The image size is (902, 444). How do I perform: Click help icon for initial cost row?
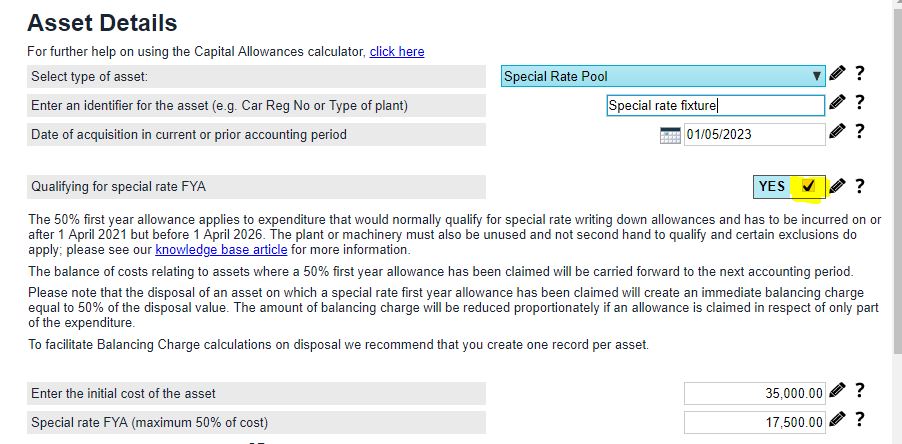click(x=859, y=391)
